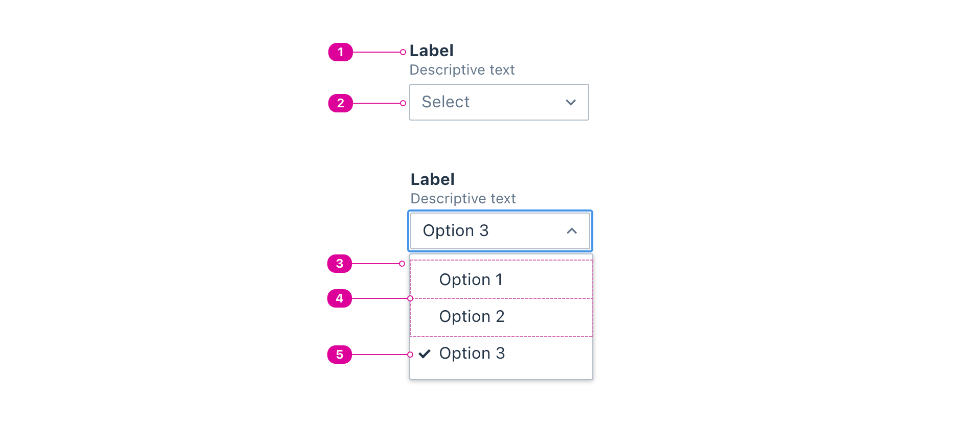The height and width of the screenshot is (421, 980).
Task: Click the downward chevron in the Select field
Action: [570, 102]
